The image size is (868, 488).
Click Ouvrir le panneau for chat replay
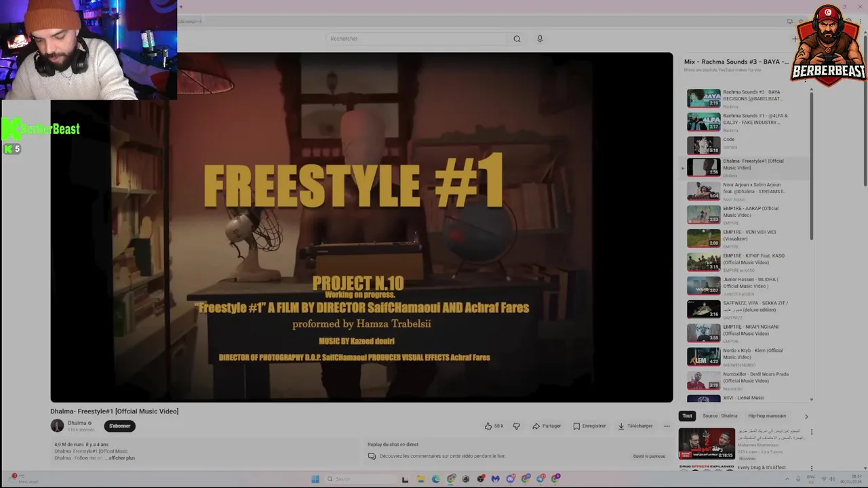pos(649,456)
